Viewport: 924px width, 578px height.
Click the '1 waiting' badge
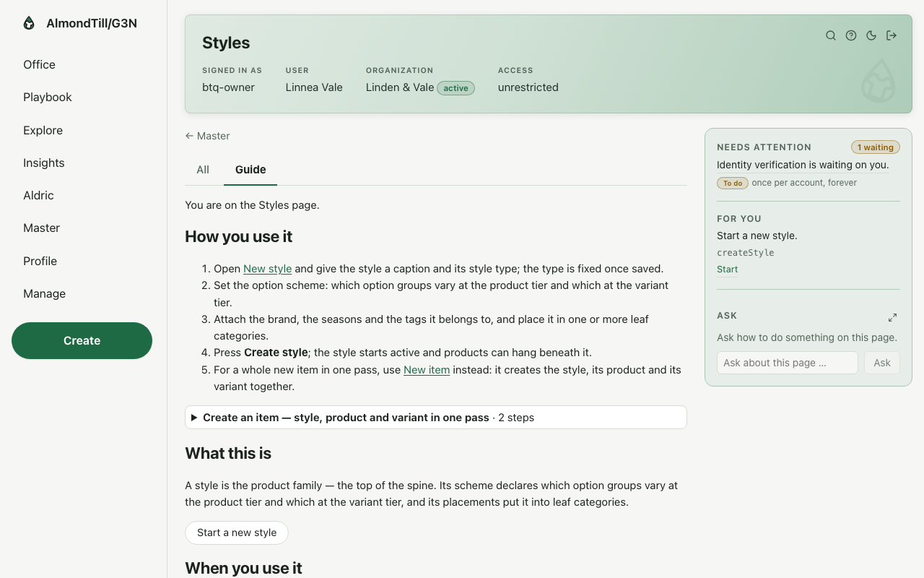tap(876, 147)
